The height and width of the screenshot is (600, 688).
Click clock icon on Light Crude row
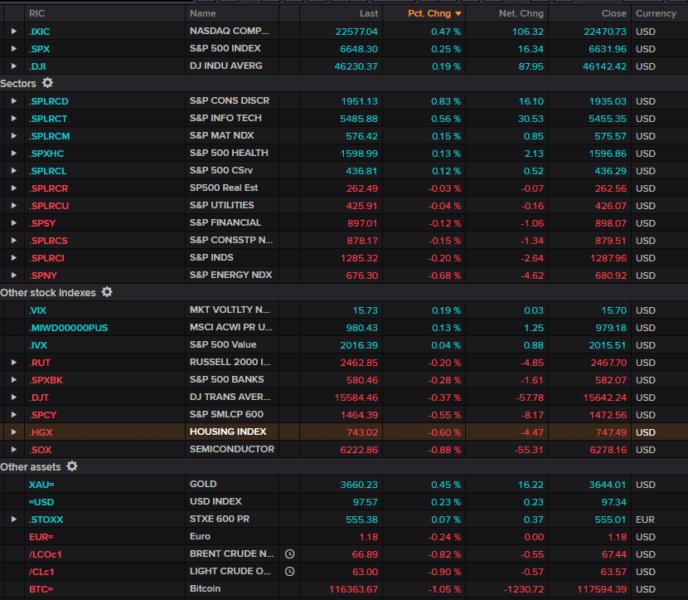(290, 571)
